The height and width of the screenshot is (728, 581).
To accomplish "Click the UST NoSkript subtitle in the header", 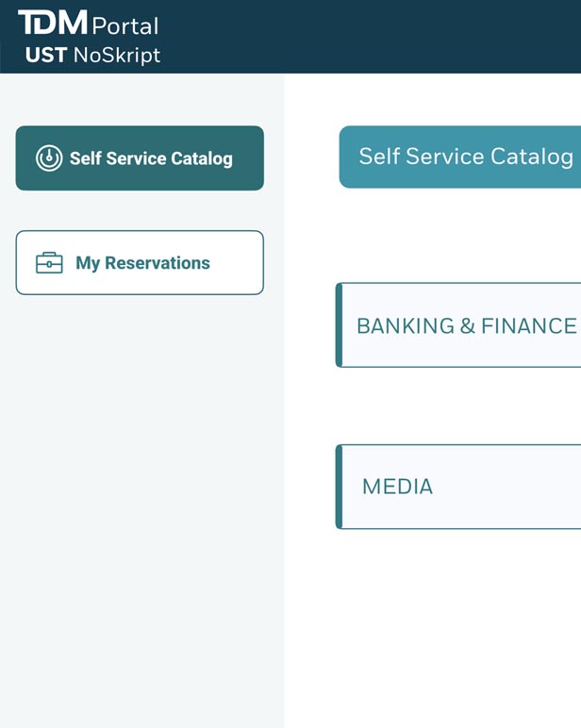I will click(92, 56).
